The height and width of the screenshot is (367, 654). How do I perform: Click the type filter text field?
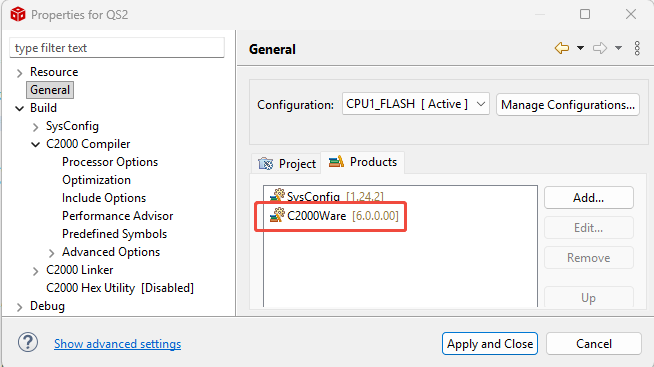click(x=117, y=48)
